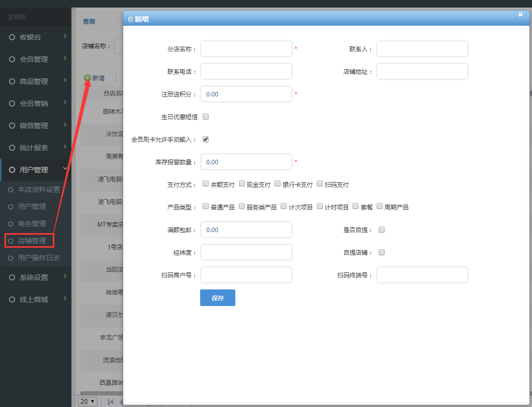Click the circle icon beside 线上商城
The width and height of the screenshot is (532, 407).
[12, 299]
